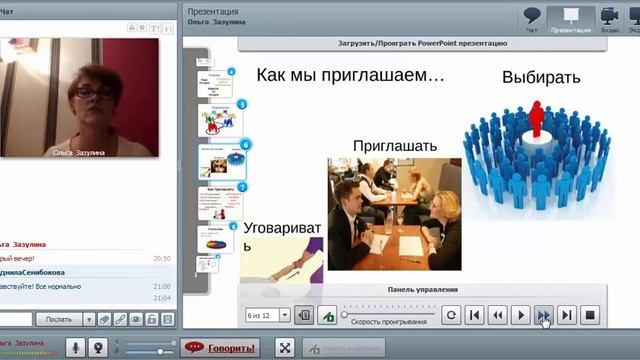
Task: Click the eraser icon in chat toolbar
Action: coord(104,319)
